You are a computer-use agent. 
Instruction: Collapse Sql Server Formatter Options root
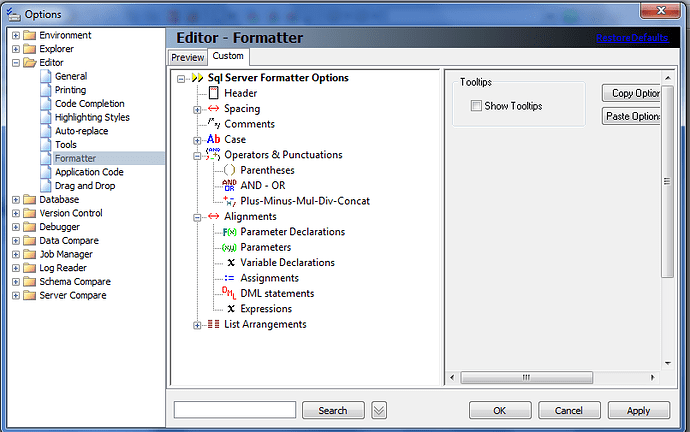181,79
